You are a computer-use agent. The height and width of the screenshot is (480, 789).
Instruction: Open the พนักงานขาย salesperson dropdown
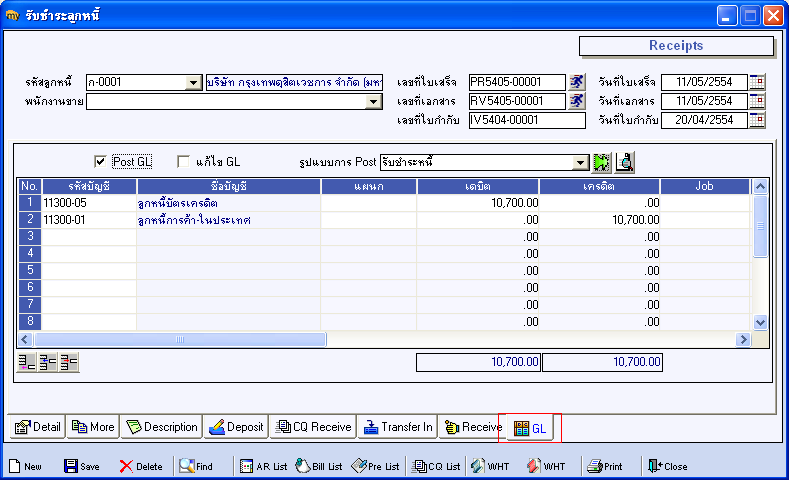374,101
